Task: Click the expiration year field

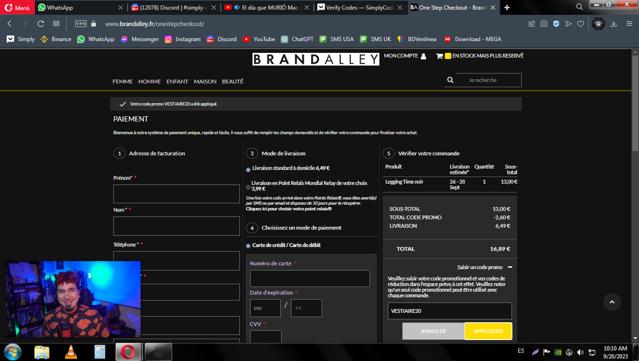Action: coord(306,308)
